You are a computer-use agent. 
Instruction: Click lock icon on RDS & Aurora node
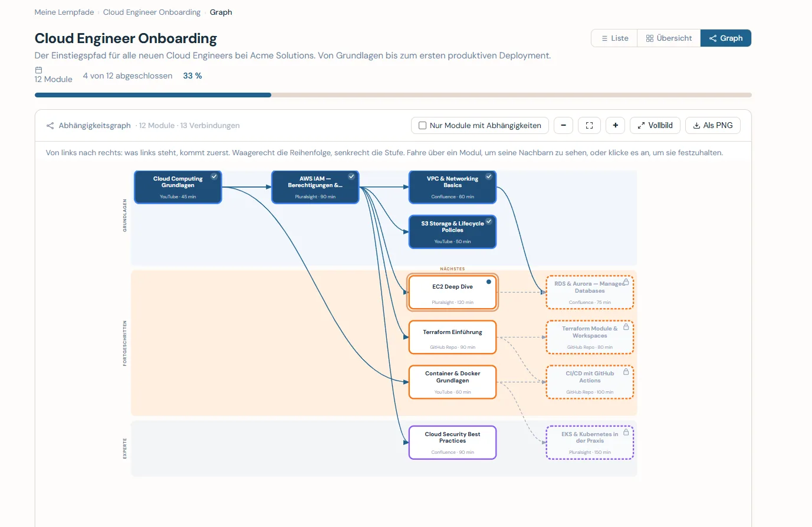tap(626, 282)
